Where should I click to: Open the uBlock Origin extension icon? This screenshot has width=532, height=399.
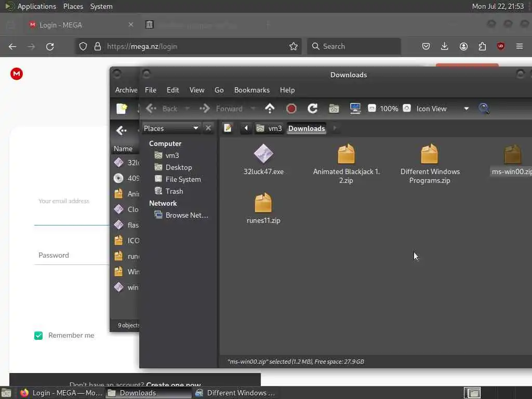tap(501, 46)
